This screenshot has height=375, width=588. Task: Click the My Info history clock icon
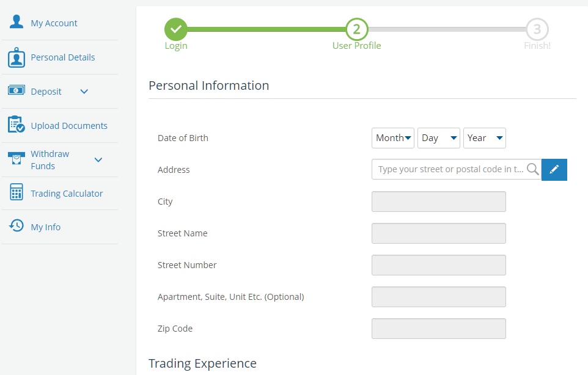coord(16,225)
